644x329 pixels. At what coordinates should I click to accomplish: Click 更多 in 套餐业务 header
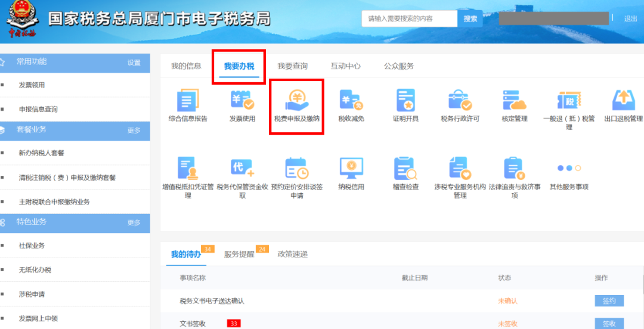pos(134,131)
